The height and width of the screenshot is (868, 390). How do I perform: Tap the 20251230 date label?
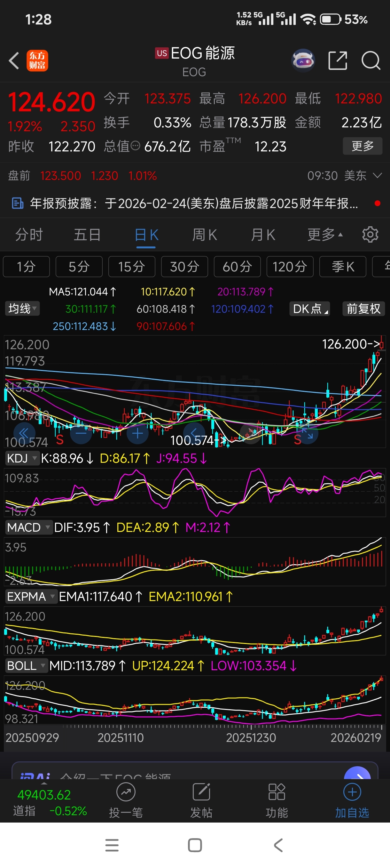[251, 738]
